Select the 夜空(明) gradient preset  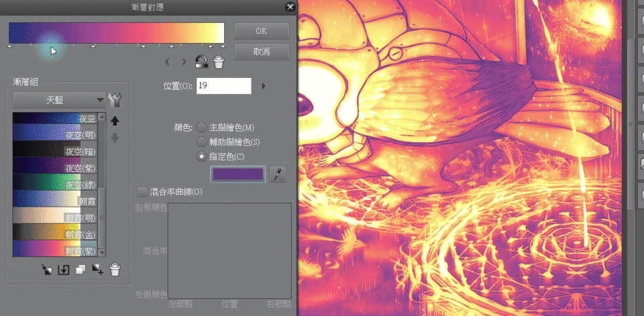55,132
